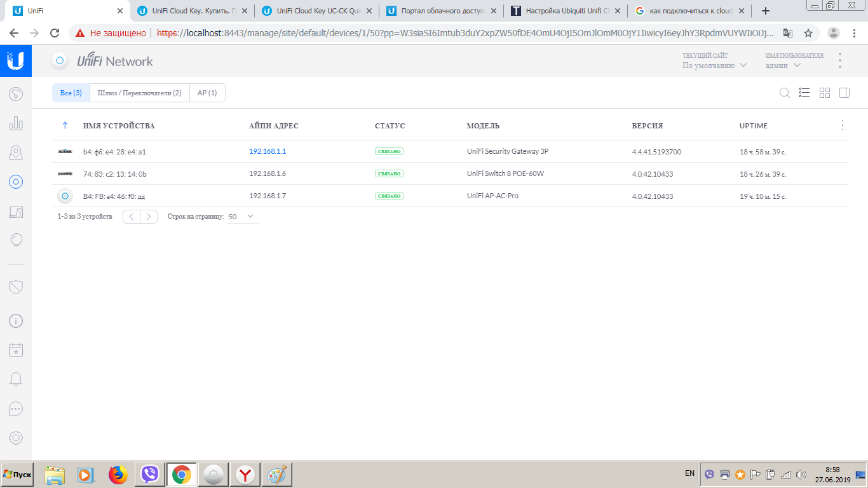This screenshot has width=868, height=488.
Task: Click the 192.168.1.7 address cell
Action: pyautogui.click(x=268, y=196)
